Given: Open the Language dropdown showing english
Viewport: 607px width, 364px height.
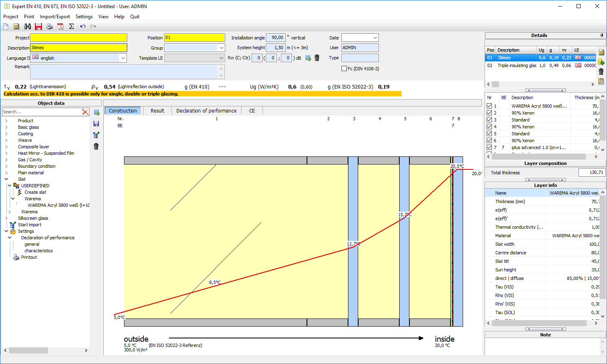Looking at the screenshot, I should click(x=123, y=58).
